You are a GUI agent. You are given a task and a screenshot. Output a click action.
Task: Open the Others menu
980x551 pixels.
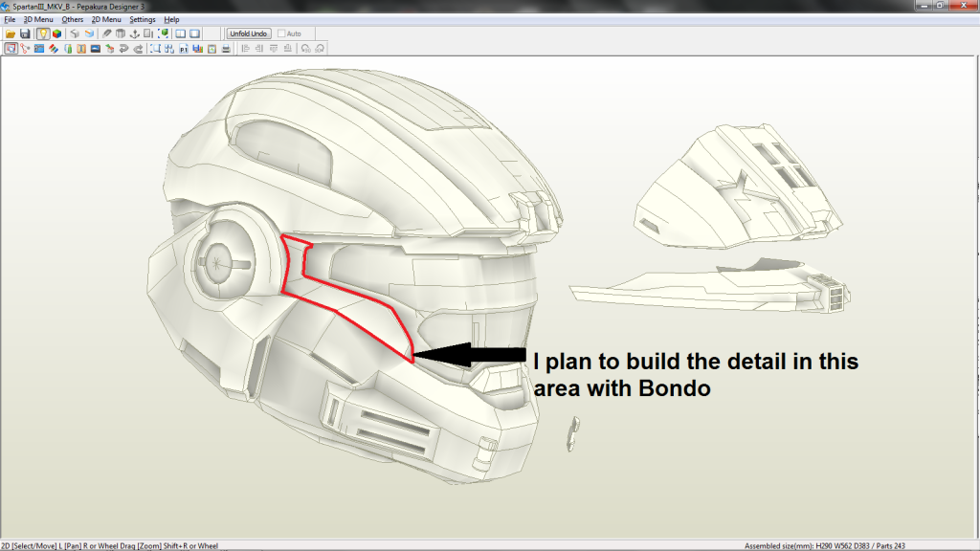(x=73, y=19)
